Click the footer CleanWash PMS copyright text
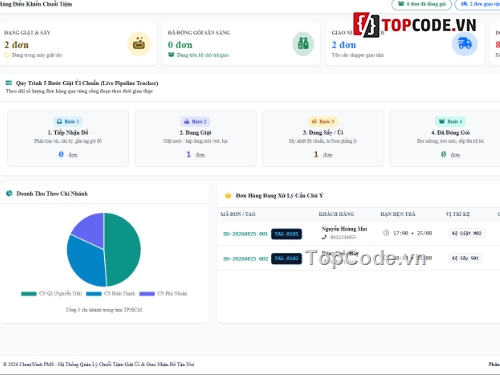Viewport: 500px width, 375px height. coord(99,364)
